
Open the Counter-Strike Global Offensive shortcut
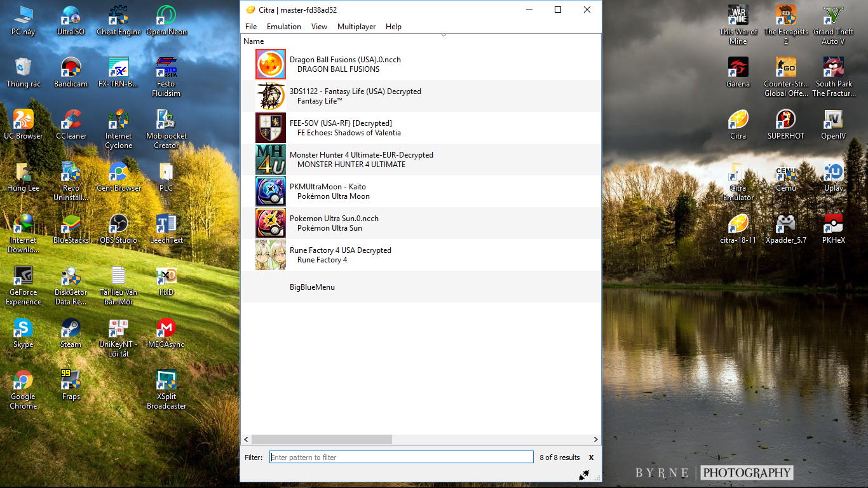786,77
